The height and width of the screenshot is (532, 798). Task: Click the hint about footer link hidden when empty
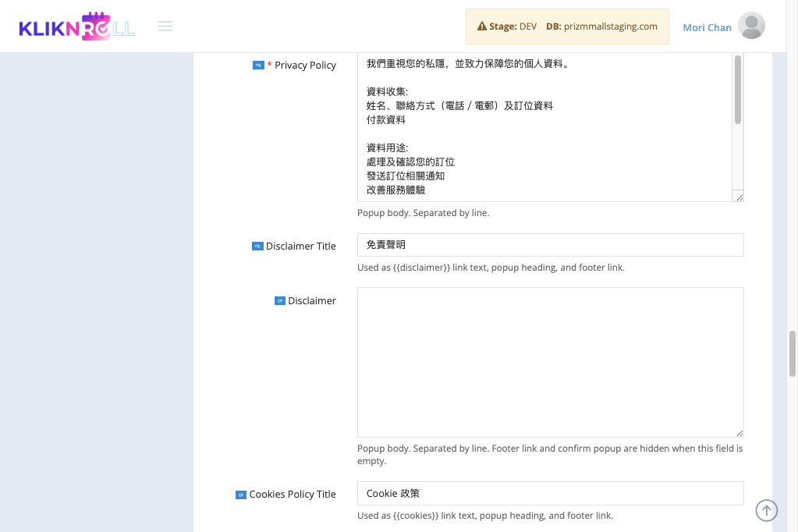click(550, 455)
